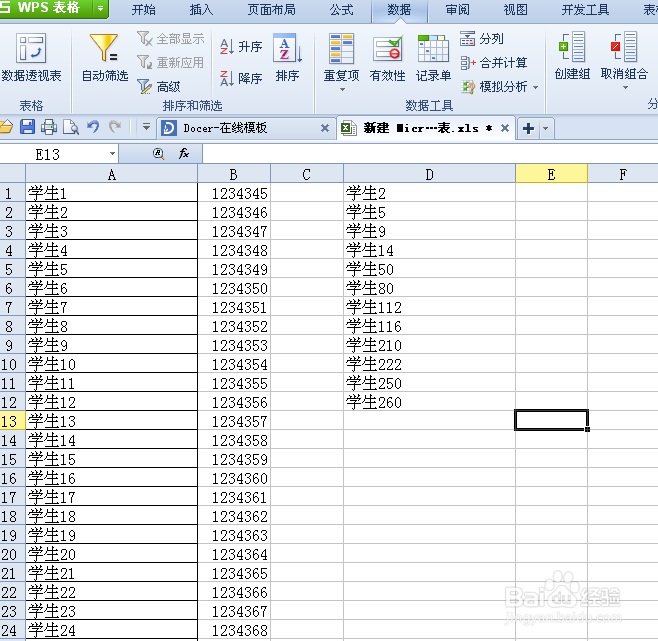
Task: Click the Reapply (重新应用) filter option
Action: pyautogui.click(x=170, y=63)
